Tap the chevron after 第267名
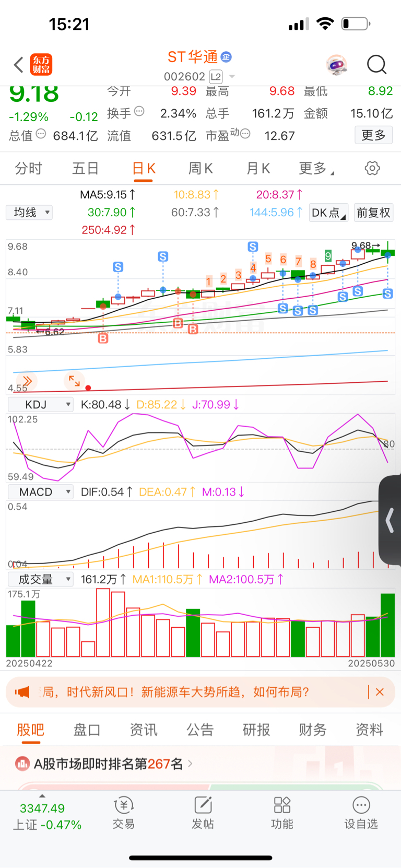Screen dimensions: 401x868 coord(190,764)
